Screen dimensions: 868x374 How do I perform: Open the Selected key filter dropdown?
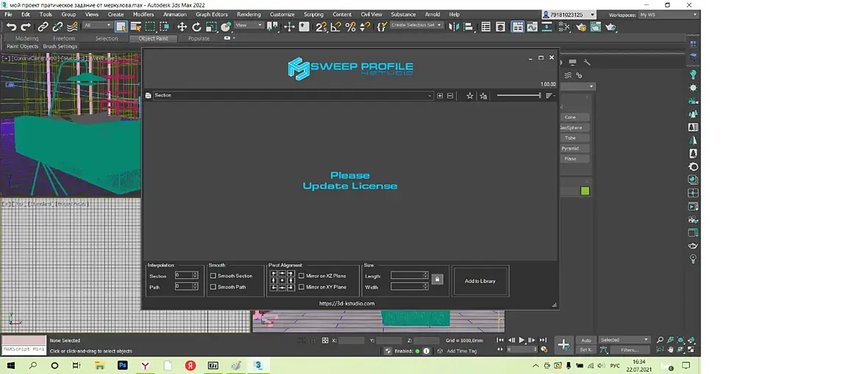pyautogui.click(x=625, y=339)
